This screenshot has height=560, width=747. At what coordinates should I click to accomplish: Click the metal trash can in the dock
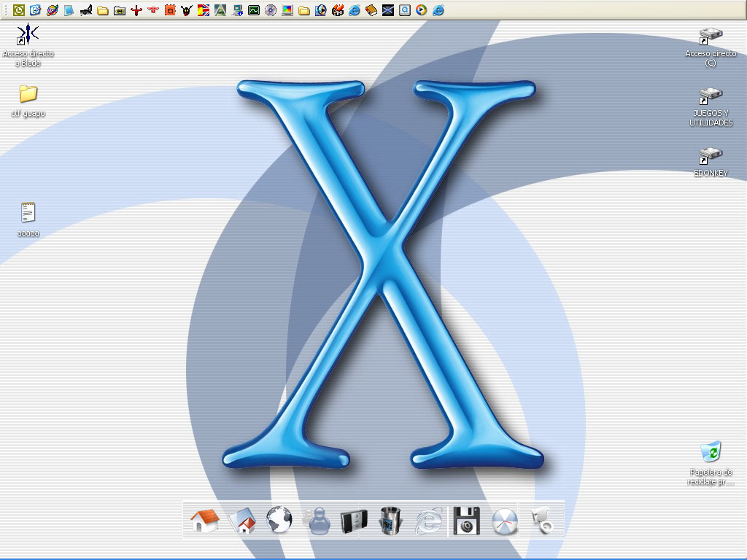tap(392, 521)
